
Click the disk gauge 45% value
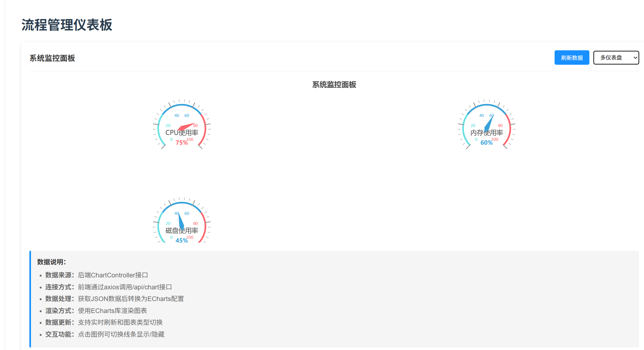click(182, 240)
